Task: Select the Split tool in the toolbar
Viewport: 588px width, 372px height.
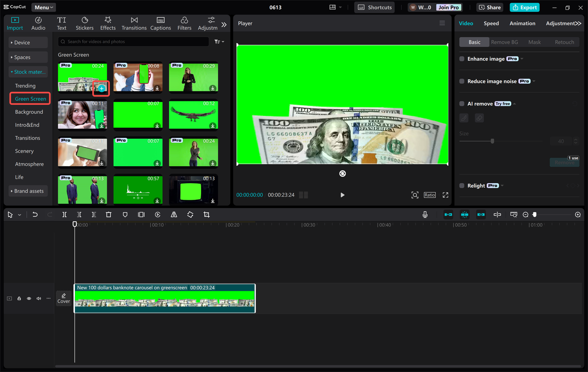Action: [x=64, y=214]
